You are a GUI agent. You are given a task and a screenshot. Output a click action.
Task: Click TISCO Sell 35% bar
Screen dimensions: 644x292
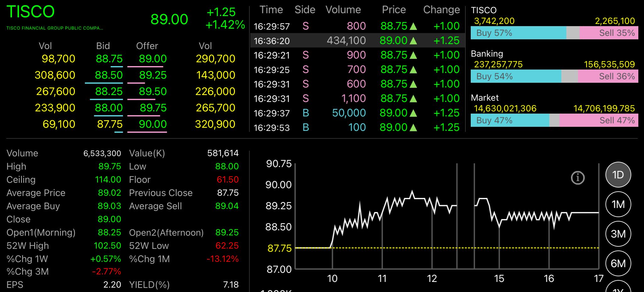[609, 33]
